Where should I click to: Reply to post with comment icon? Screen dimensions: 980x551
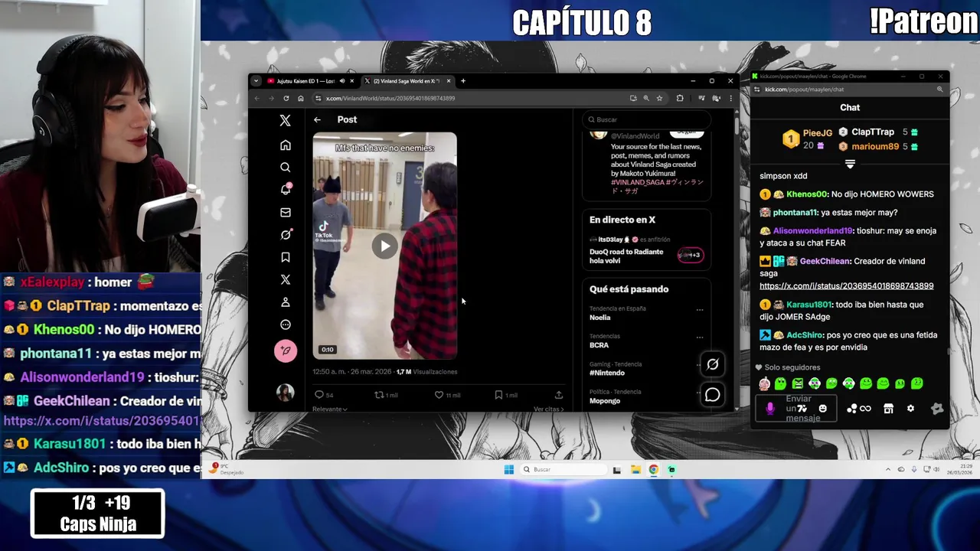(319, 395)
